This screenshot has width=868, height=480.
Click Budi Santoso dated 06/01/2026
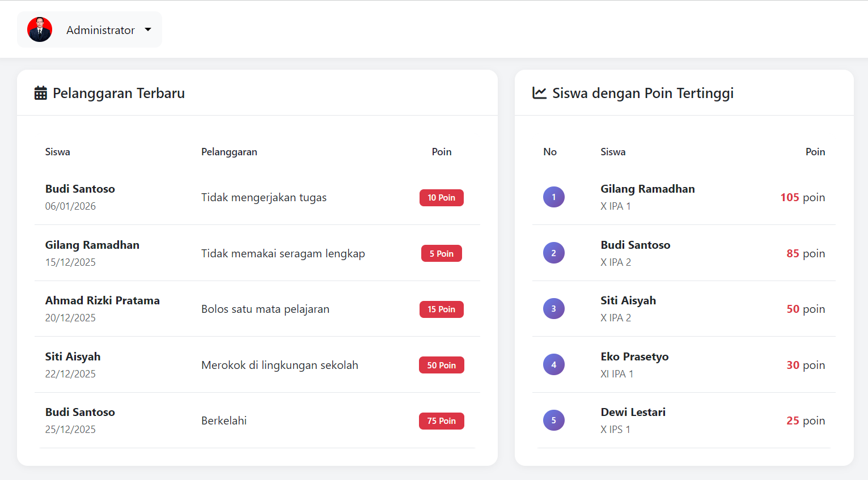80,189
